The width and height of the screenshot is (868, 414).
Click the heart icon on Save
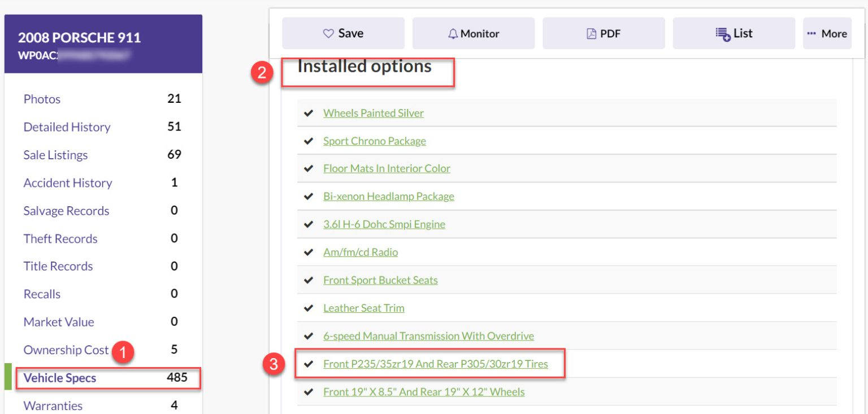328,34
